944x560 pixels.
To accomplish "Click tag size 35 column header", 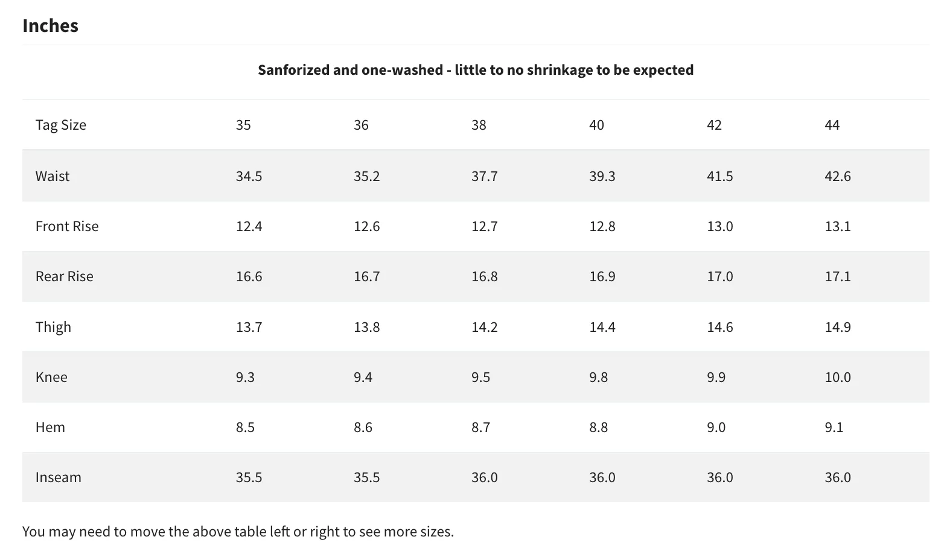I will click(x=243, y=125).
